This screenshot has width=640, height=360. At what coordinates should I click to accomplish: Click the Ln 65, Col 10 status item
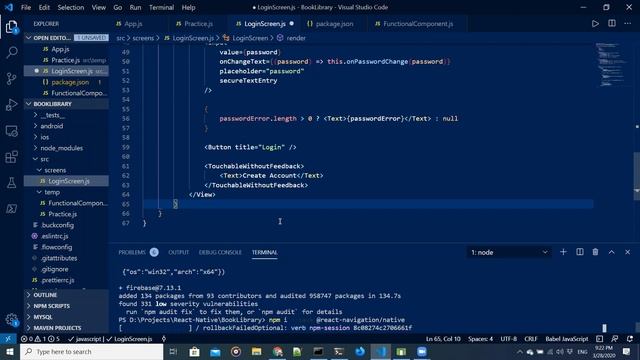[443, 339]
